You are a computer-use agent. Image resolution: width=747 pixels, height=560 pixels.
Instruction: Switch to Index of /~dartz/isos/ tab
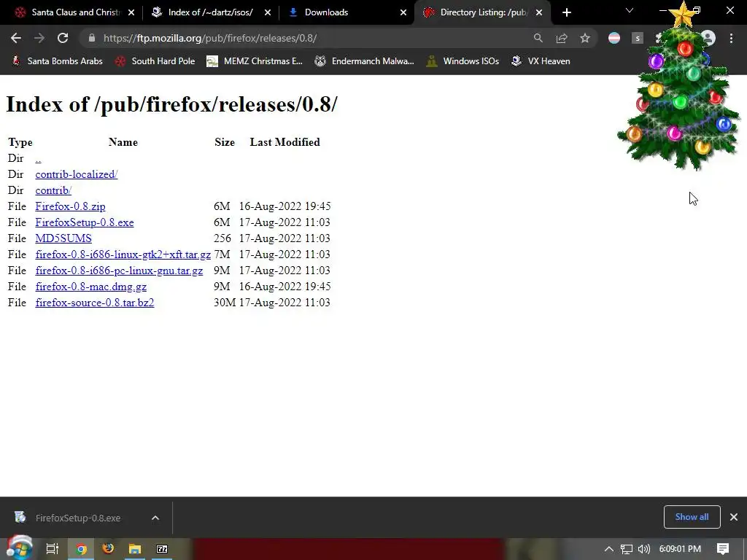(x=210, y=12)
